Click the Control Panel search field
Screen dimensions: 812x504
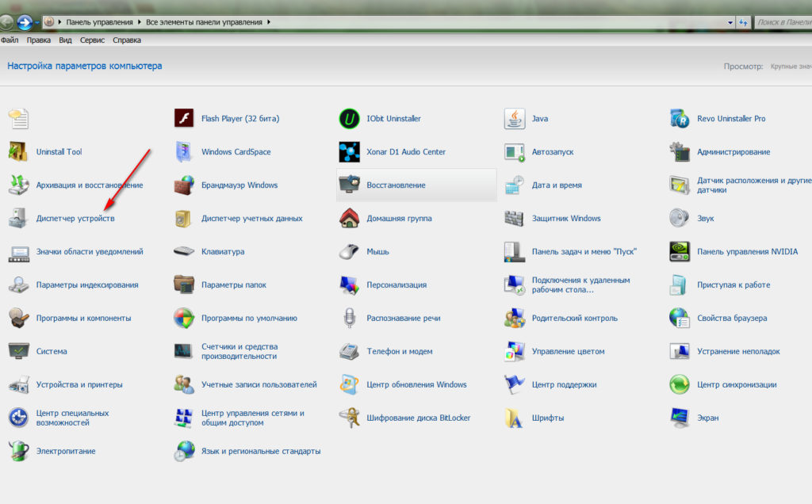point(783,22)
